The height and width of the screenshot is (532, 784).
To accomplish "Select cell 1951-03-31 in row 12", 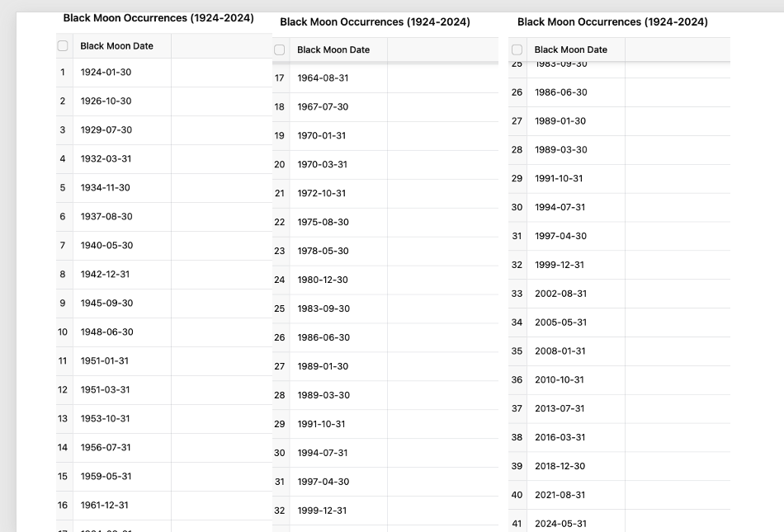I will pyautogui.click(x=122, y=389).
